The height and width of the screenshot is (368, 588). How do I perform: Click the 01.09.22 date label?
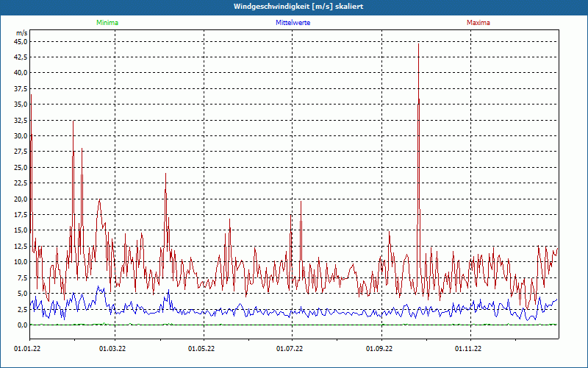coord(379,349)
